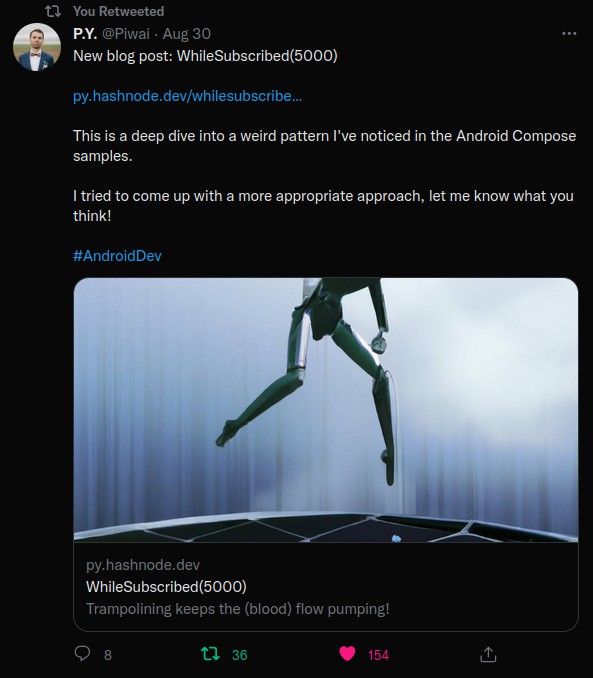Unlike the tweet with pink heart icon
593x678 pixels.
click(x=347, y=653)
